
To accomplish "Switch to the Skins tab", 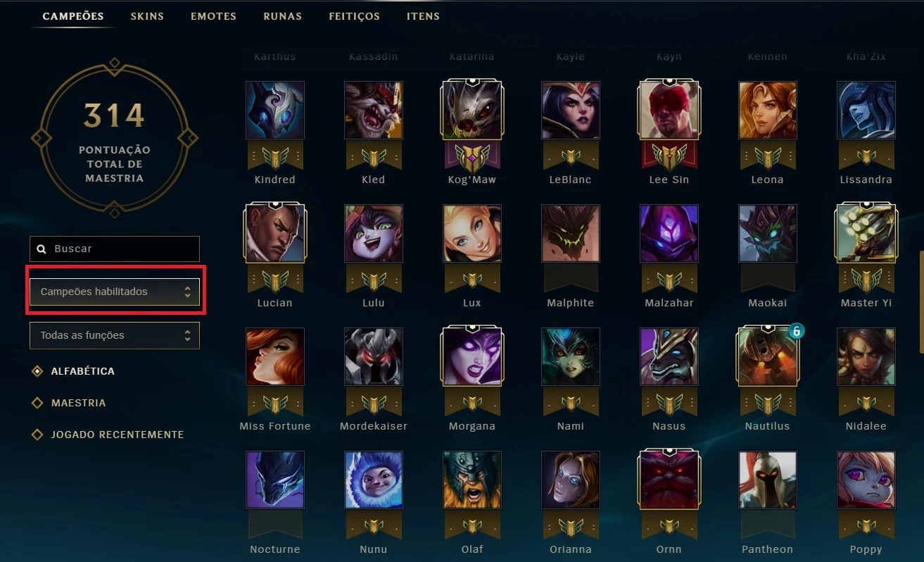I will pos(147,16).
